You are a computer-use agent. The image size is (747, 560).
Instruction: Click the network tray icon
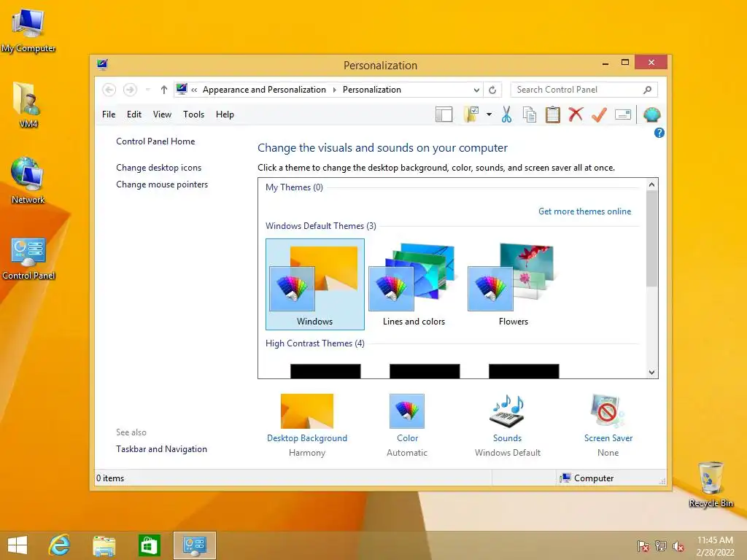[x=661, y=545]
